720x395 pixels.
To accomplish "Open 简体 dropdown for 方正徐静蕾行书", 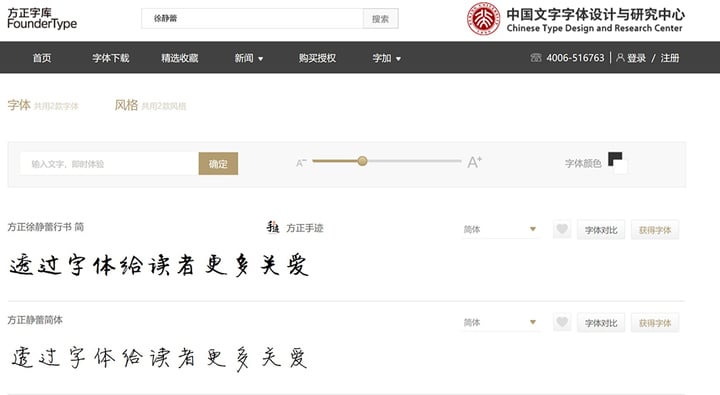I will point(501,229).
